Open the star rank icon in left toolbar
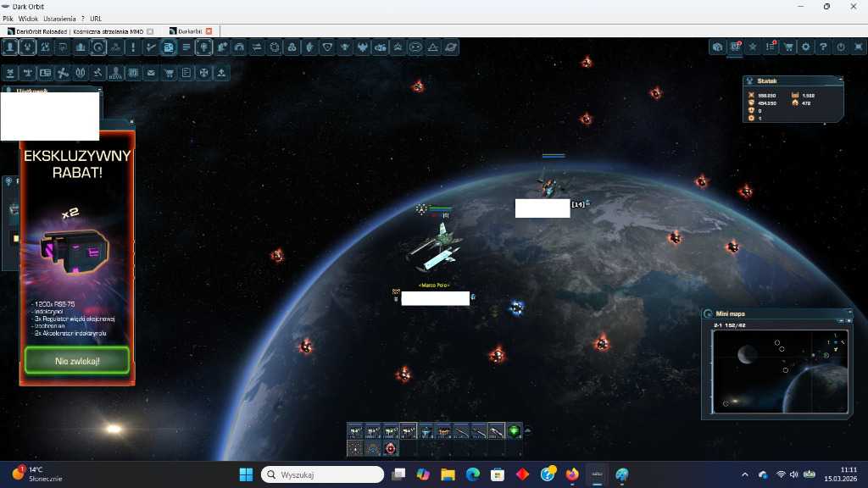The height and width of the screenshot is (488, 868). click(398, 47)
